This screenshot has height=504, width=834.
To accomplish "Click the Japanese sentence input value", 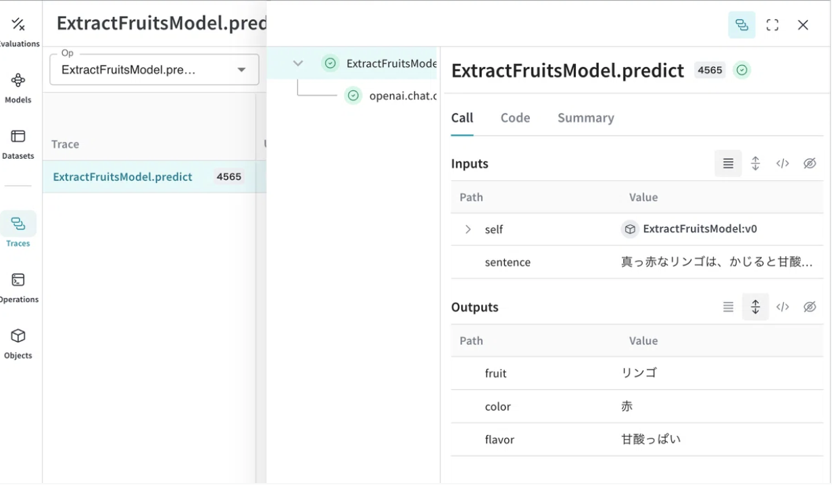I will pyautogui.click(x=716, y=262).
